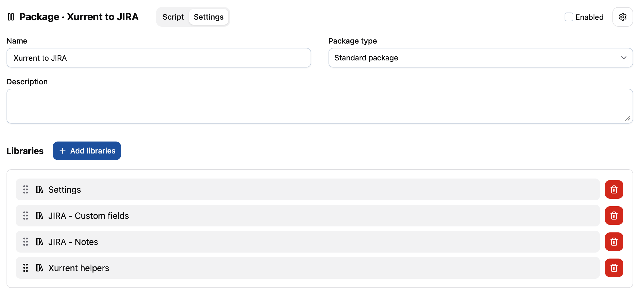Viewport: 644px width, 301px height.
Task: Click the Description resize grip
Action: (x=628, y=118)
